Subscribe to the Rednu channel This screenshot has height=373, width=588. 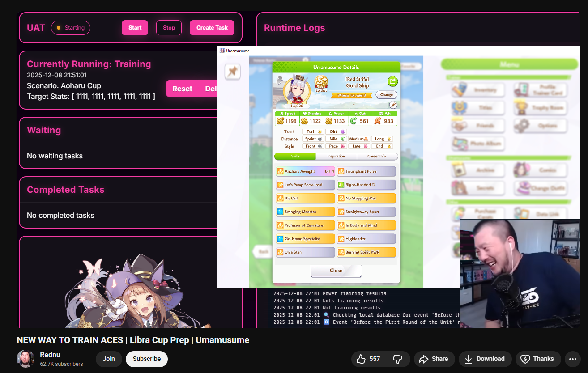[x=147, y=359]
